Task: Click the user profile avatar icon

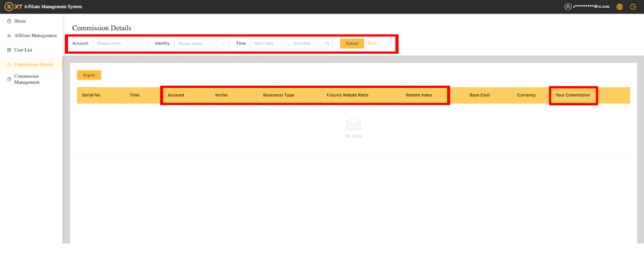Action: coord(568,6)
